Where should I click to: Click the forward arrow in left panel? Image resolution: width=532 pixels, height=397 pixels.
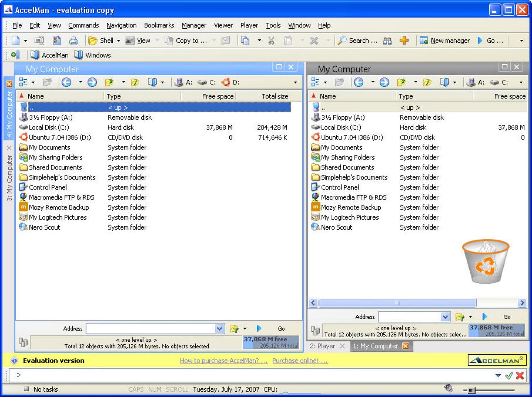[x=92, y=82]
